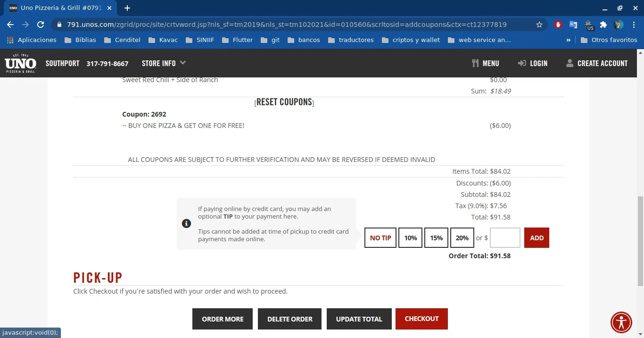Click the custom tip amount field

point(505,238)
